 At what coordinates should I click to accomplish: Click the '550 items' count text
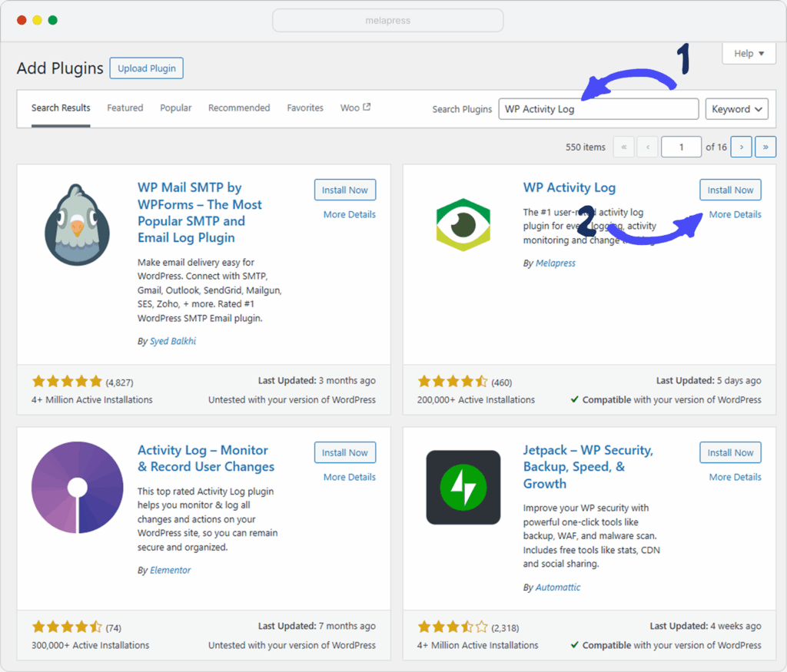pos(585,147)
